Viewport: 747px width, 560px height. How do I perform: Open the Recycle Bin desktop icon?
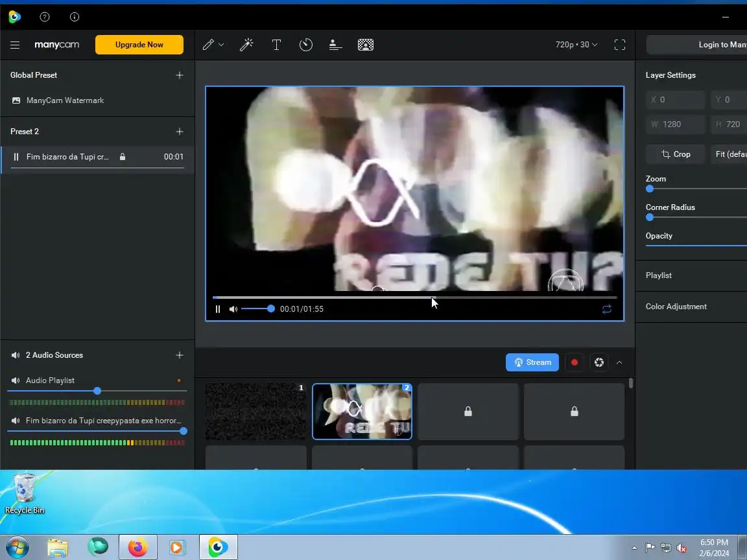tap(24, 494)
